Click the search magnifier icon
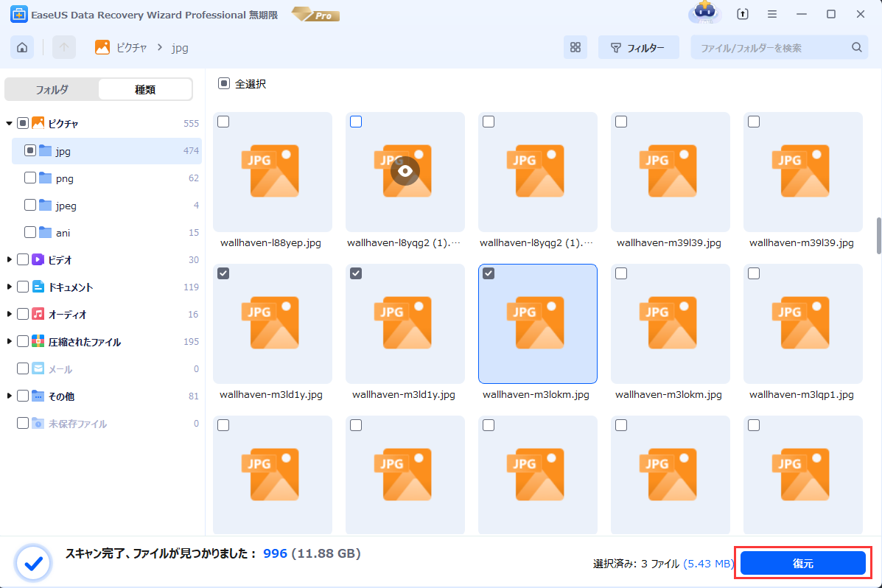 click(x=856, y=46)
